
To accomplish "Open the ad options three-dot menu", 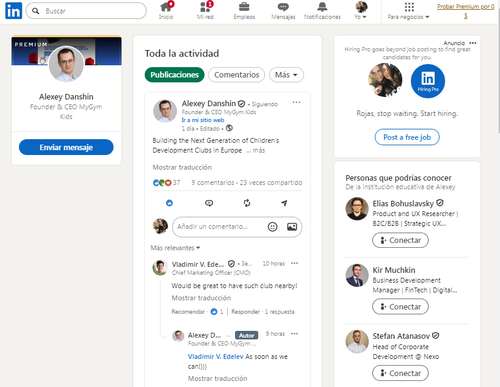I will [x=473, y=43].
